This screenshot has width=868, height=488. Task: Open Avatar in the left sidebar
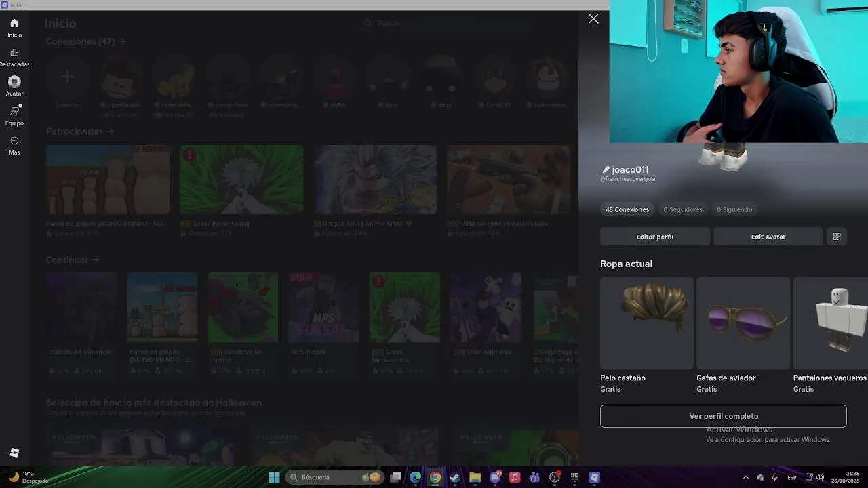tap(14, 87)
